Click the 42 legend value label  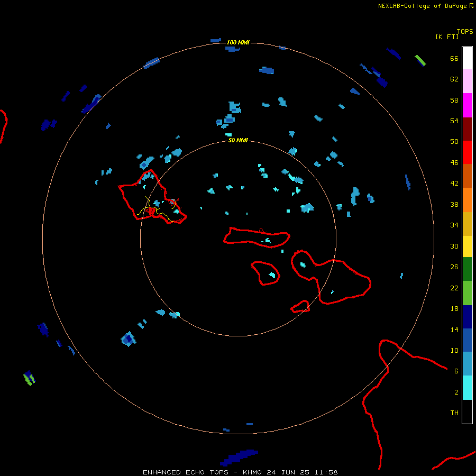point(454,184)
